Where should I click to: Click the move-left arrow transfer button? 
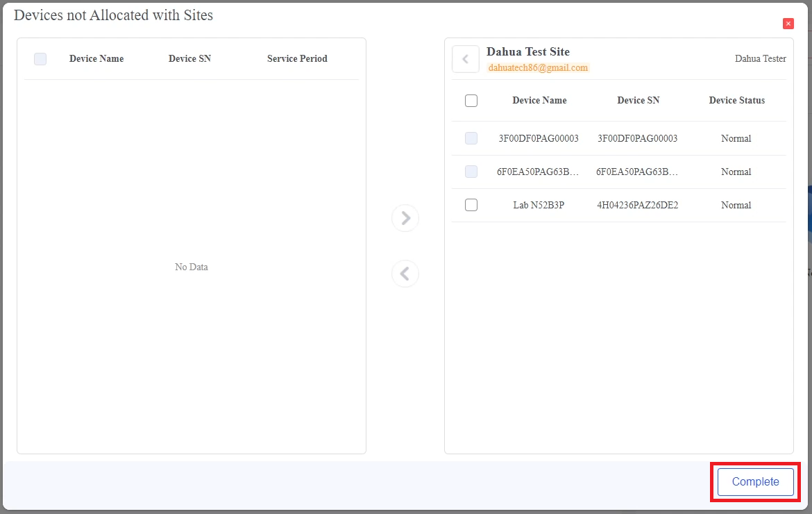405,274
